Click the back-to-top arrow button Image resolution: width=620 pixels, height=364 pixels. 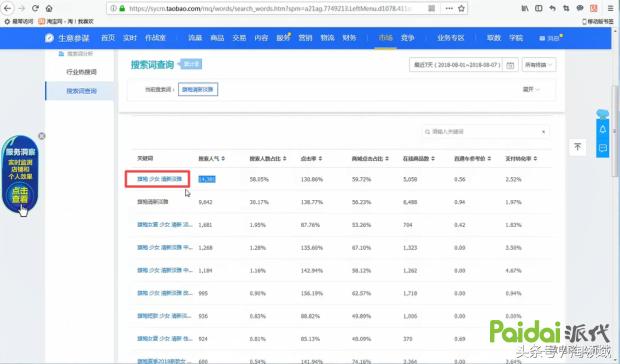577,147
